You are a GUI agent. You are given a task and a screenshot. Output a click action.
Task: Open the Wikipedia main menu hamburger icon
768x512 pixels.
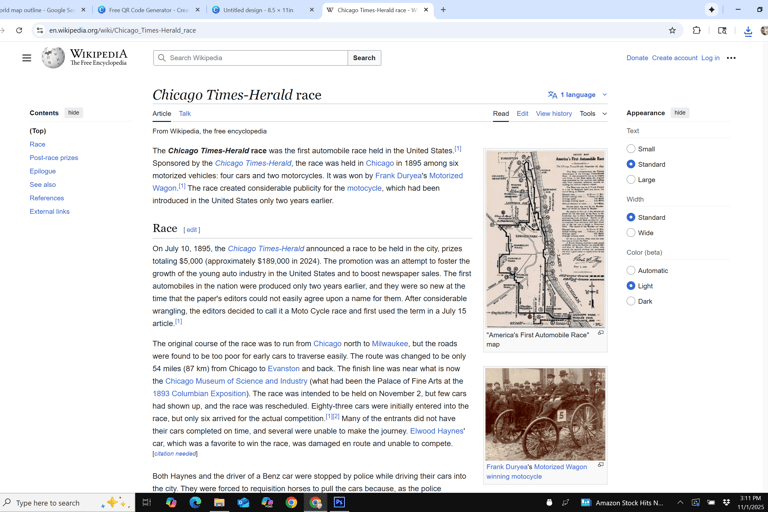(26, 58)
